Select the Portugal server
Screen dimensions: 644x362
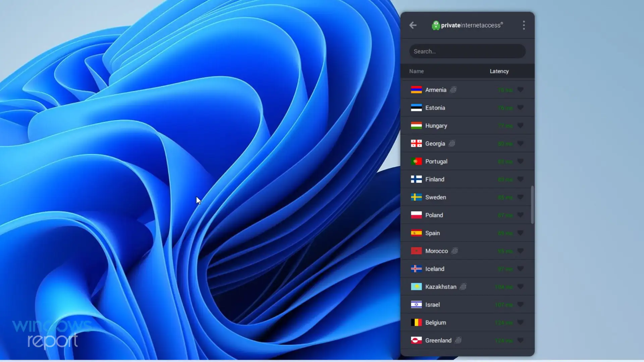[x=436, y=162]
